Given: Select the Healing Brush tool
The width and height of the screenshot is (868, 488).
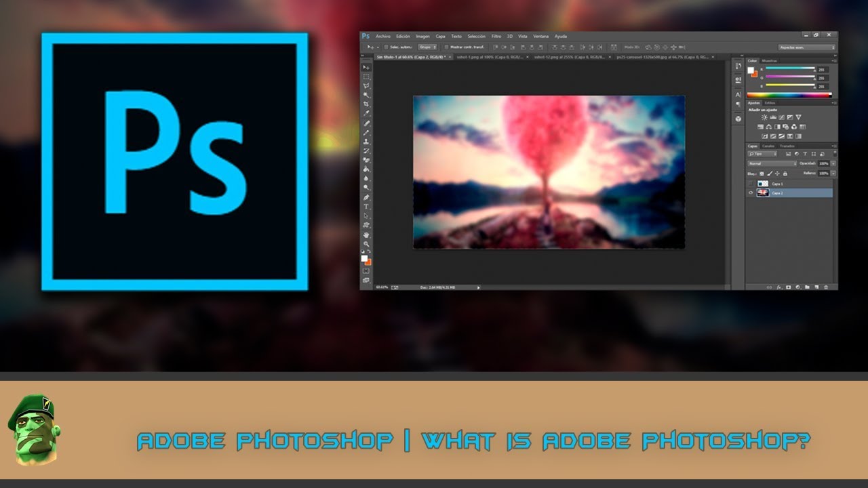Looking at the screenshot, I should [x=366, y=123].
